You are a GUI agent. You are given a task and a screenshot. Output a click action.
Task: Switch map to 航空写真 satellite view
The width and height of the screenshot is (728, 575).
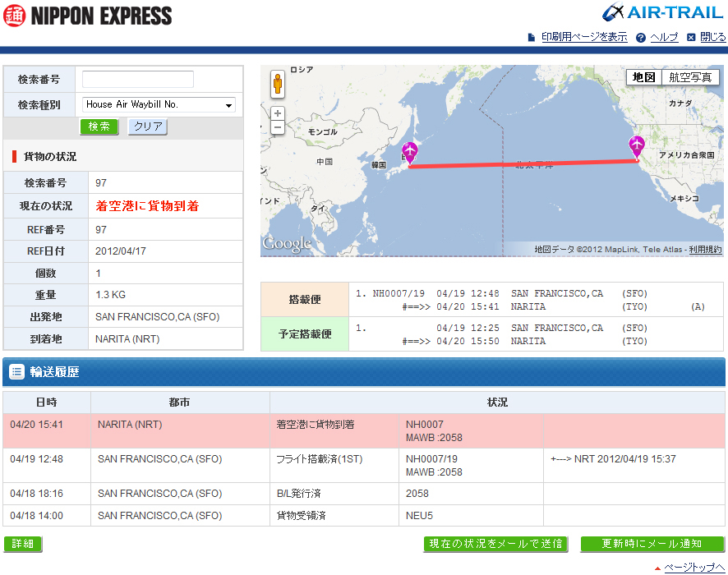690,77
